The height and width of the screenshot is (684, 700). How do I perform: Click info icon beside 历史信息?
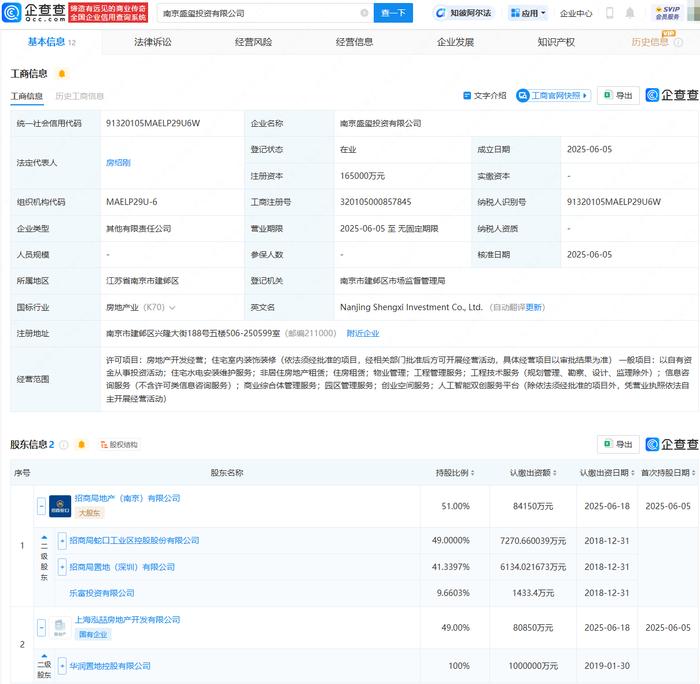(x=678, y=42)
